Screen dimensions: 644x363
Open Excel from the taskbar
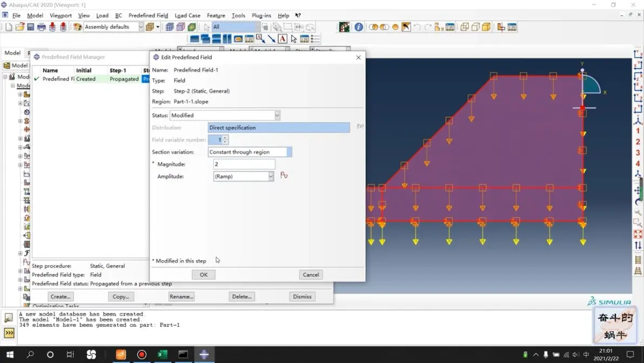coord(163,354)
